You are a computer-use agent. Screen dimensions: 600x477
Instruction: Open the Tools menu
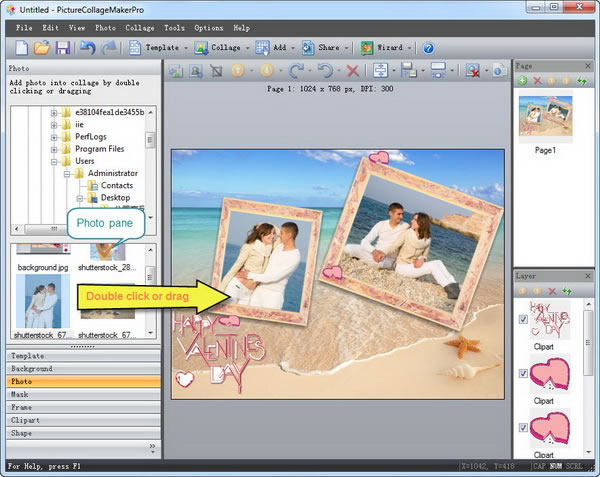point(174,28)
